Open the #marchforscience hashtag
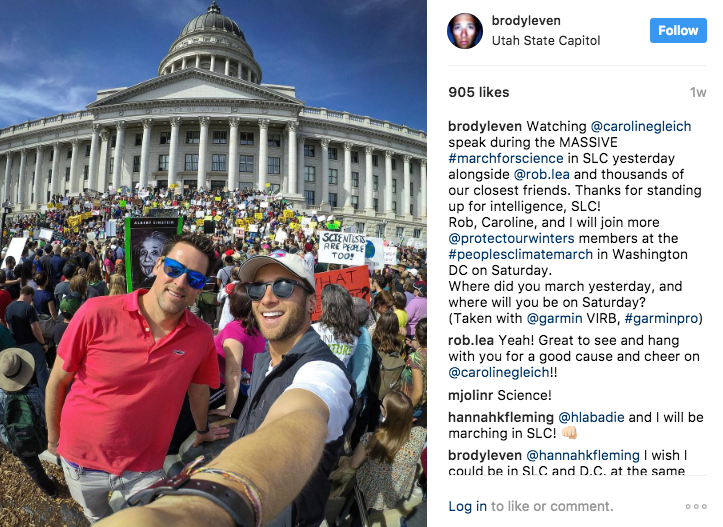 506,158
